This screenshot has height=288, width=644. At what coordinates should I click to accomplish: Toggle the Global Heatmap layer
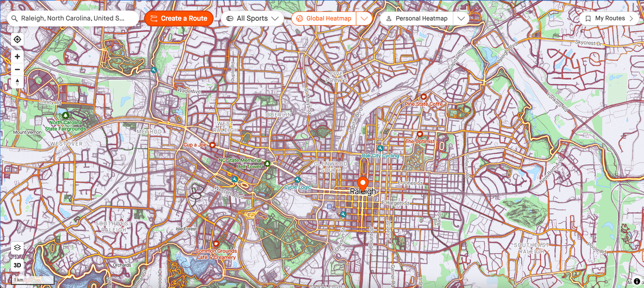pos(324,18)
